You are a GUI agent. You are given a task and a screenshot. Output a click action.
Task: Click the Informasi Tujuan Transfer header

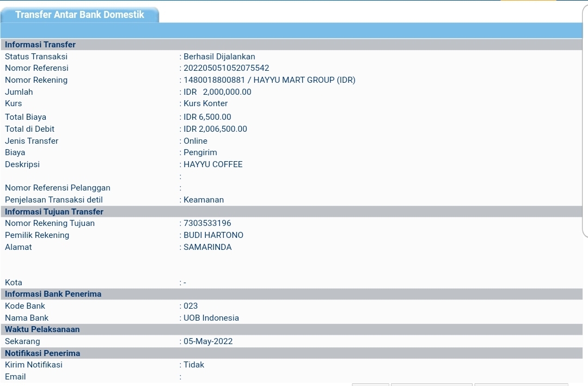tap(54, 212)
